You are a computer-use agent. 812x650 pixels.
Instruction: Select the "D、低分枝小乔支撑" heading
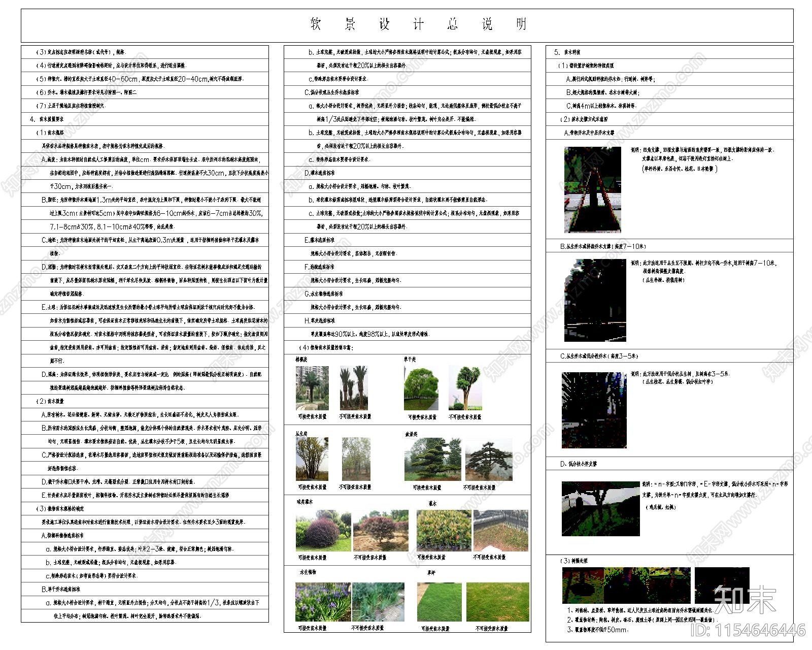point(579,464)
